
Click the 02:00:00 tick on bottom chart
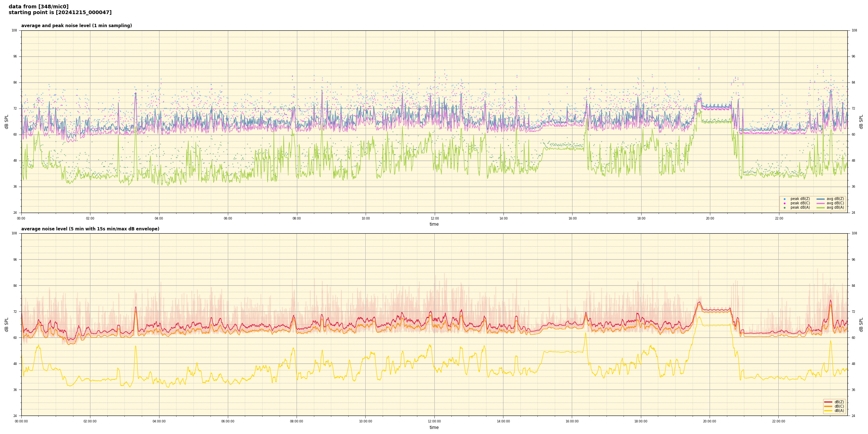tap(90, 421)
